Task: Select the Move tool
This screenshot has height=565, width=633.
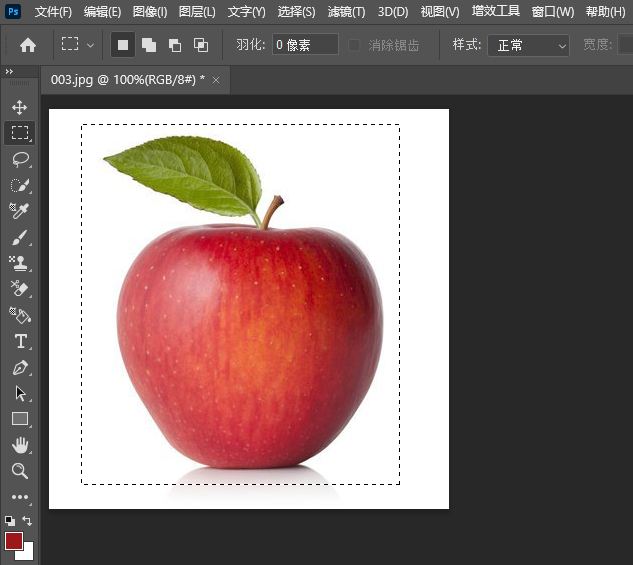Action: pyautogui.click(x=19, y=107)
